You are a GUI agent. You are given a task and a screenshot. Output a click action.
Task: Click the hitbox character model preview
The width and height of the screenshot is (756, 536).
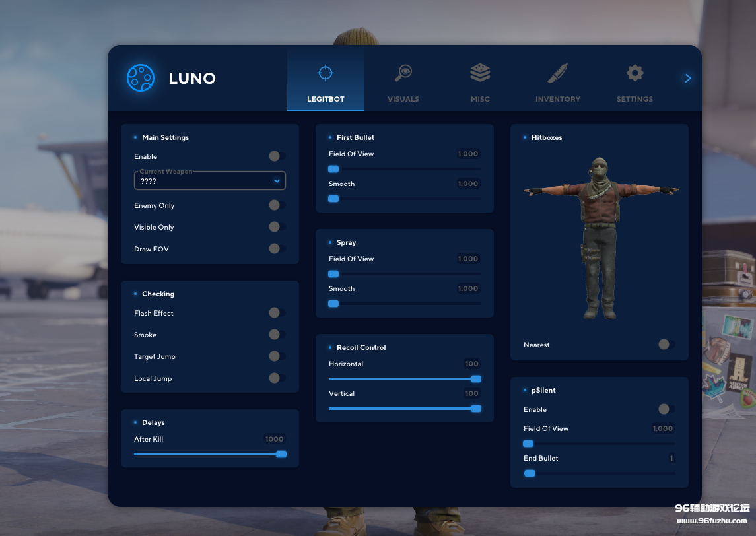600,239
